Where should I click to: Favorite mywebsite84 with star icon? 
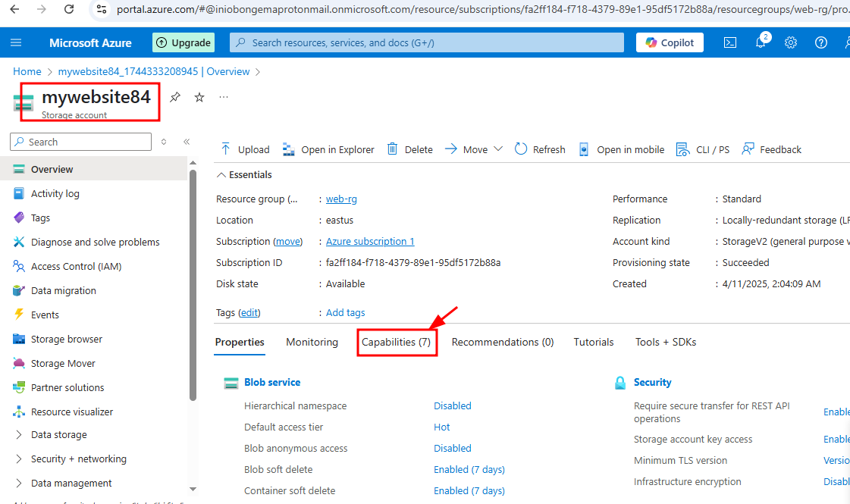coord(199,97)
